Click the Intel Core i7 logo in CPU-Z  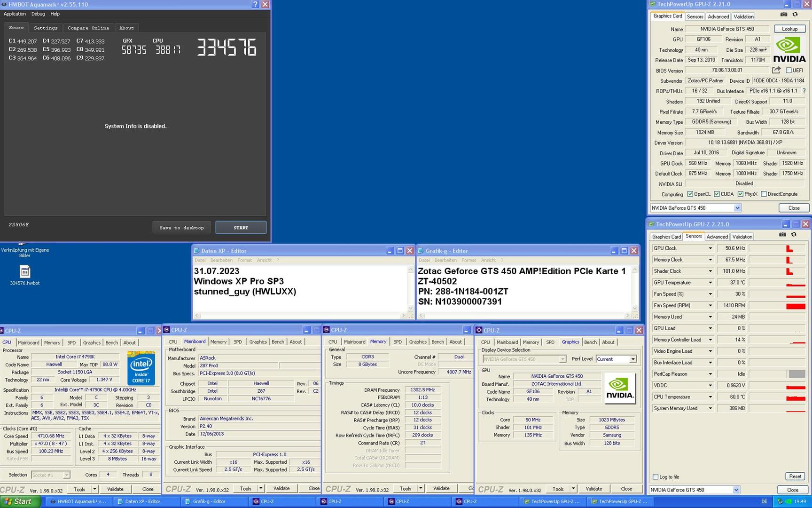pyautogui.click(x=141, y=368)
